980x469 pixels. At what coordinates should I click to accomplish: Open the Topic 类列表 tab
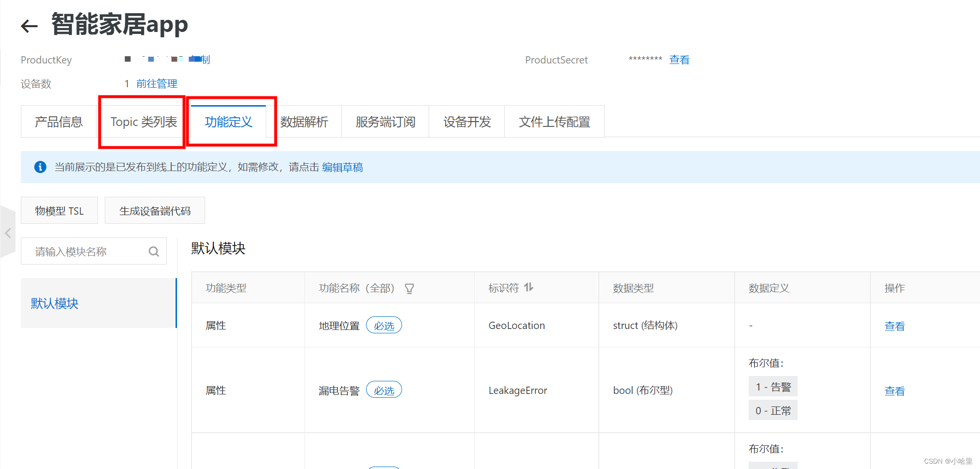(x=144, y=122)
